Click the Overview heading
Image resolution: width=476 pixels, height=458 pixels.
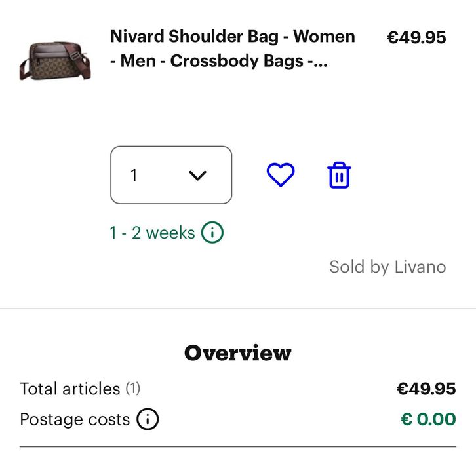237,353
